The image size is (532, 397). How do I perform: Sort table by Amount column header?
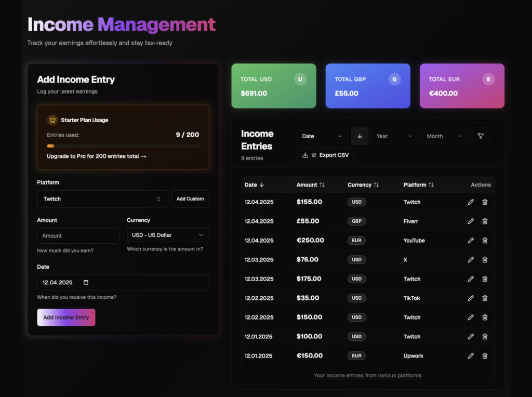click(310, 185)
